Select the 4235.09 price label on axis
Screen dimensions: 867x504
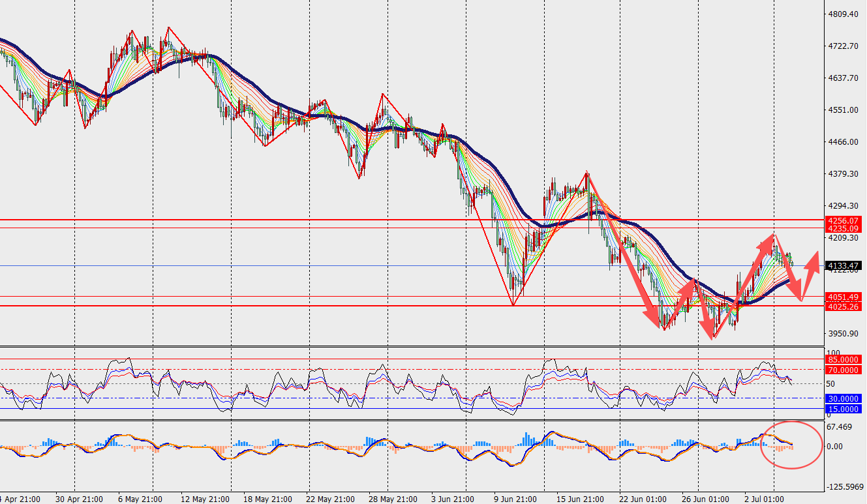tap(844, 229)
